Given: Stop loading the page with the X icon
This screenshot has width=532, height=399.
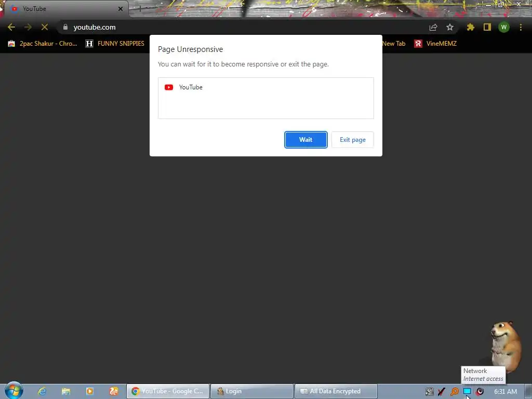Looking at the screenshot, I should coord(45,27).
